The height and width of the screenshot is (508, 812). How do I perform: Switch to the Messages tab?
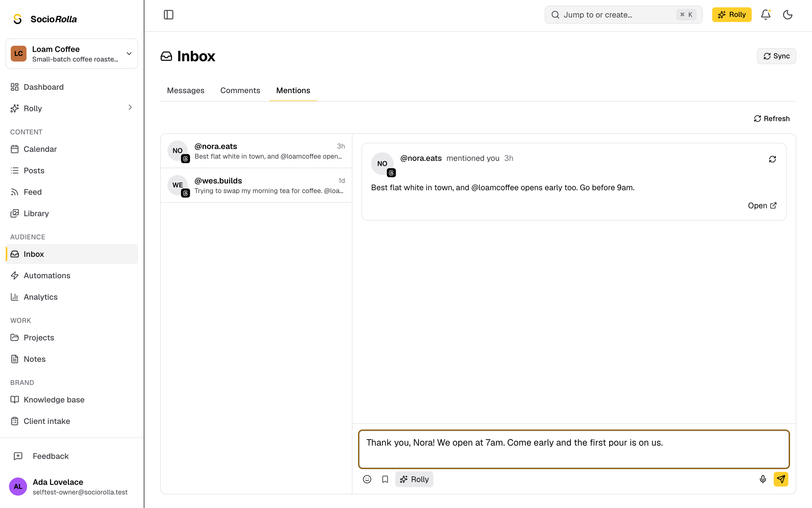(186, 90)
